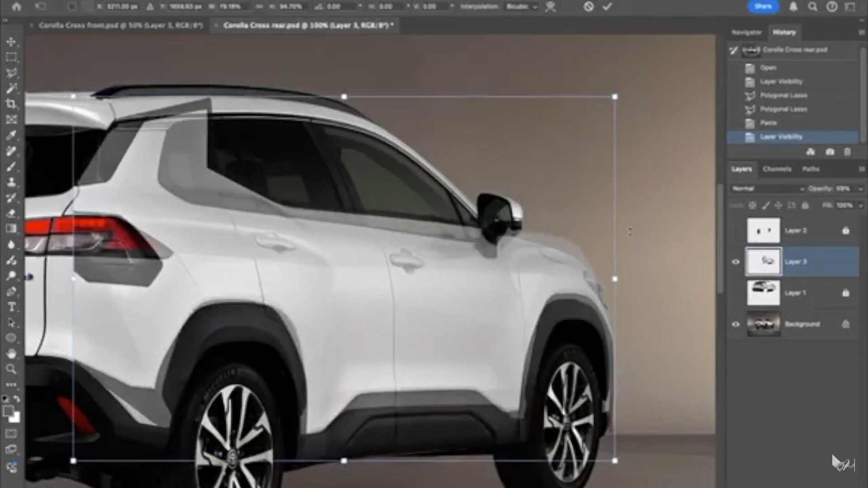Select the Zoom tool in toolbar
Viewport: 868px width, 488px height.
11,369
